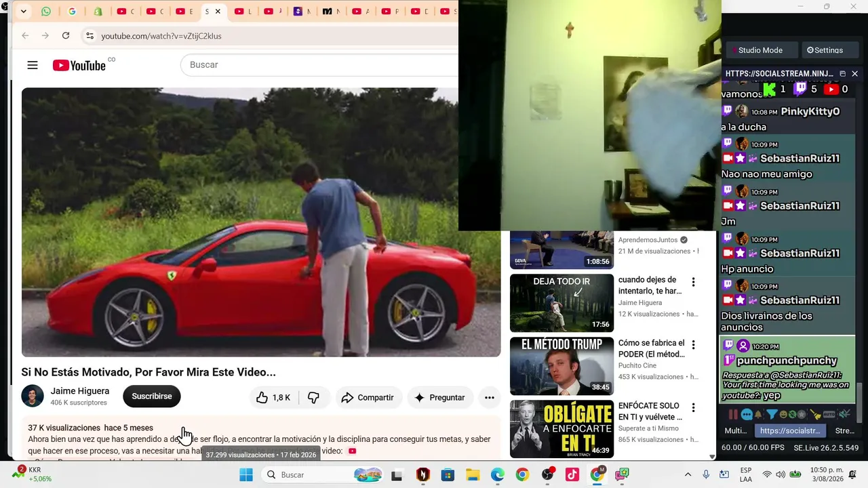The height and width of the screenshot is (488, 868).
Task: Open options for 'Cómo se fabrica el PODER' video
Action: [693, 345]
